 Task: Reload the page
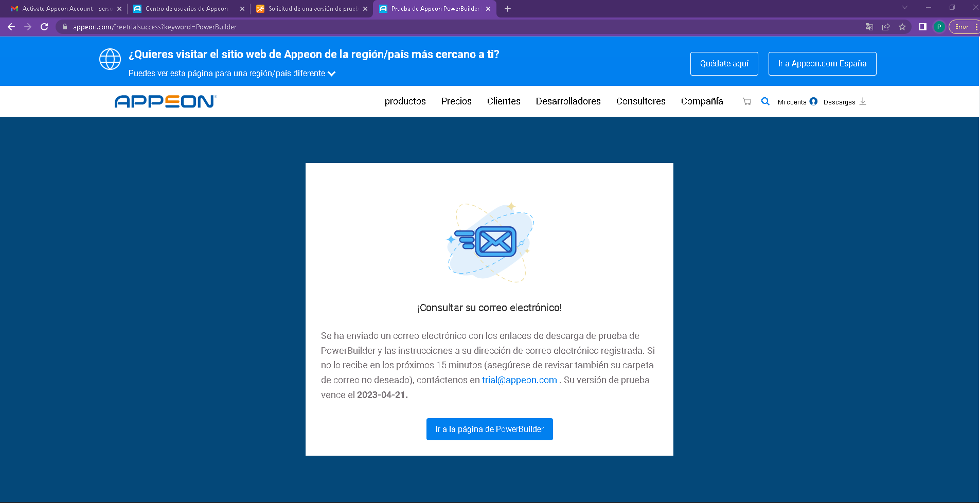[x=44, y=27]
